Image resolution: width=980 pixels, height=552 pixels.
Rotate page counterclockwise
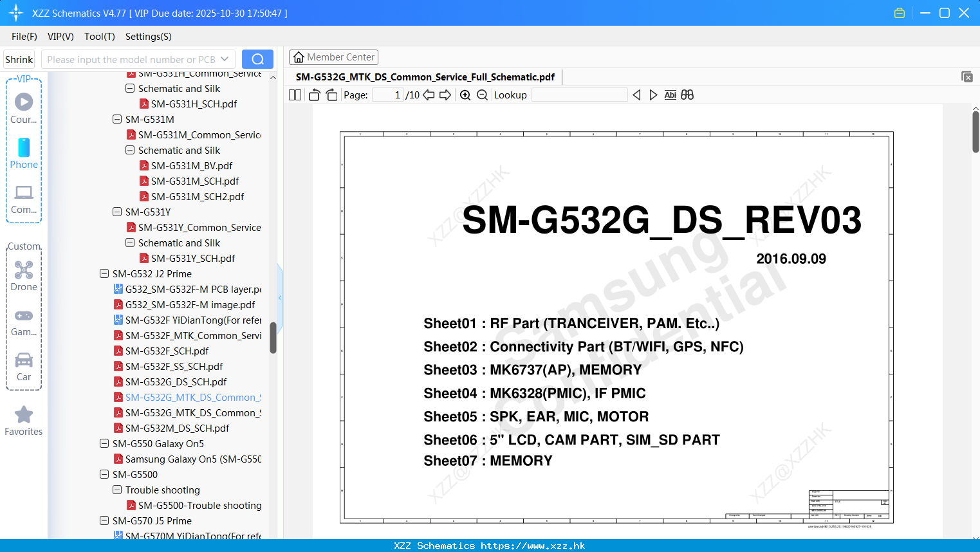tap(315, 95)
